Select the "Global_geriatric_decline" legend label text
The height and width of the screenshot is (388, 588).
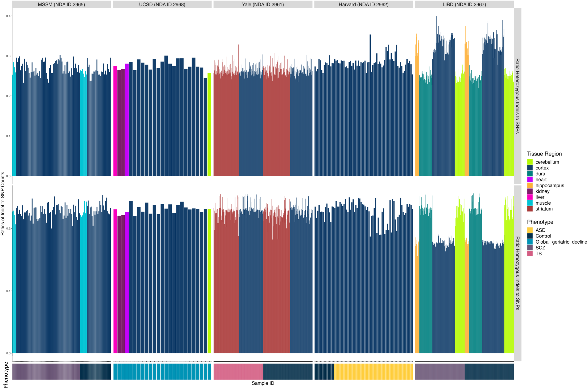(561, 242)
